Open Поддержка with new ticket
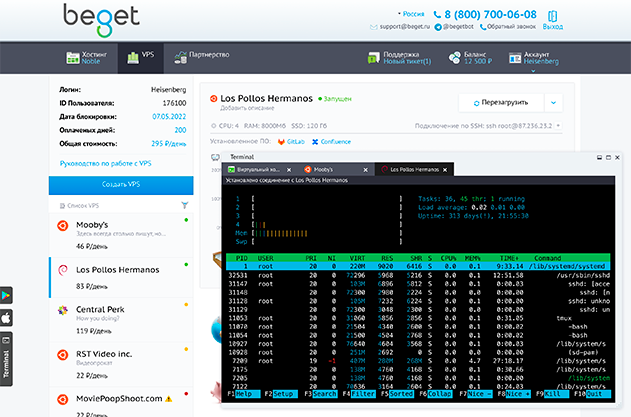 tap(399, 58)
